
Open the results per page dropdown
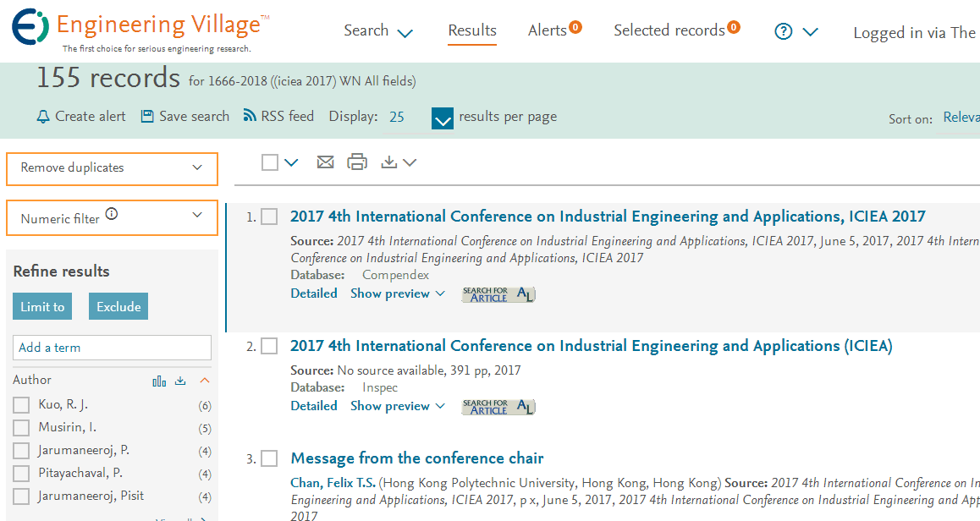tap(443, 118)
